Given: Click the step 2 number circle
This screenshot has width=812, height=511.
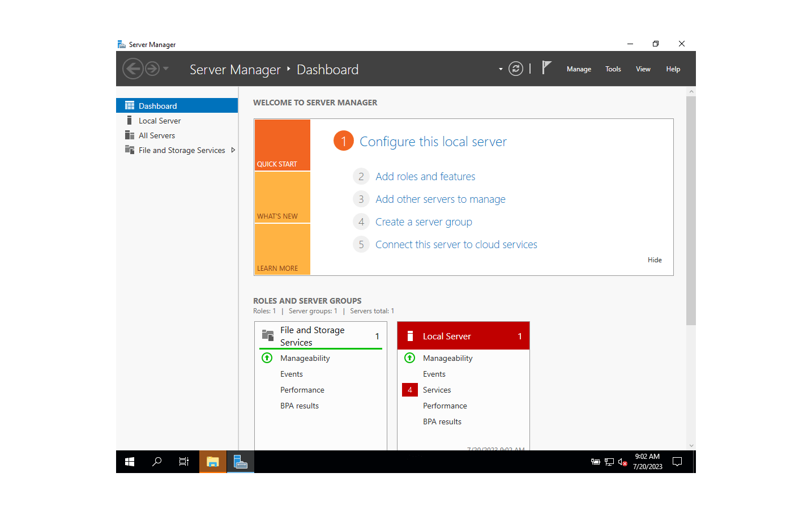Looking at the screenshot, I should [x=361, y=177].
